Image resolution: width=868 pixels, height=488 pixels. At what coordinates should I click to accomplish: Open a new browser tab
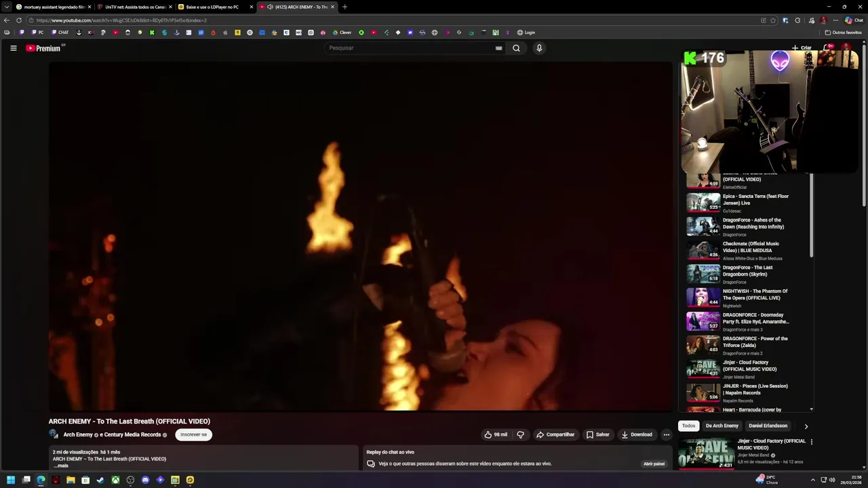click(344, 7)
